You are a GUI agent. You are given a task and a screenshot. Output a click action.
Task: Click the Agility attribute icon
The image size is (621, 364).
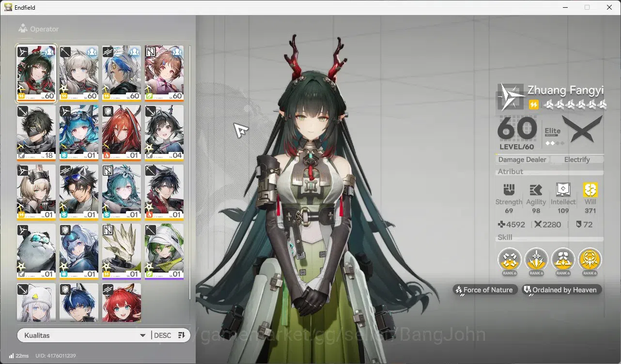pos(536,190)
